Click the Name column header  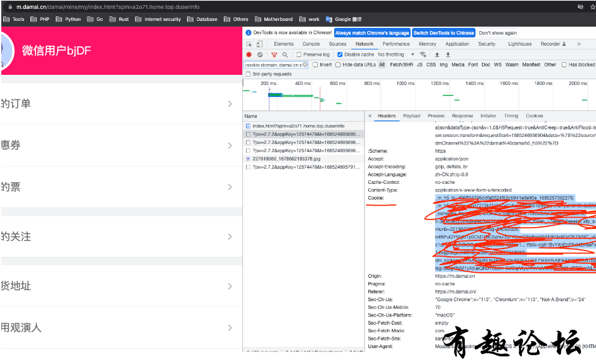[x=303, y=116]
